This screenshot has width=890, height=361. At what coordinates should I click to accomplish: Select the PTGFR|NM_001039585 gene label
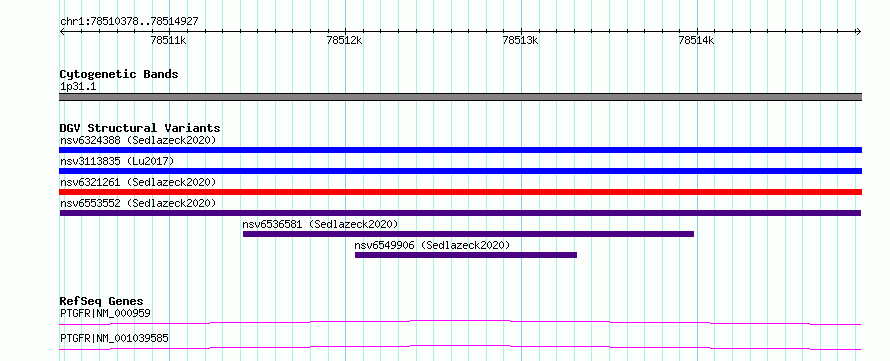click(114, 339)
